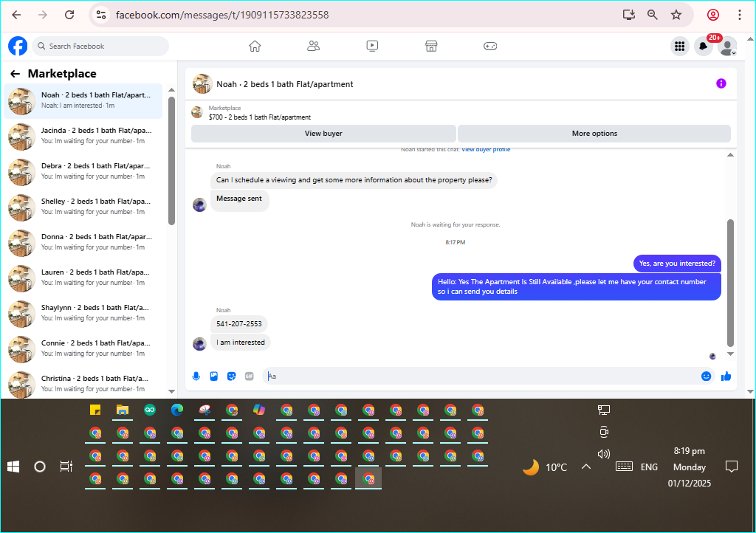The height and width of the screenshot is (533, 756).
Task: Open the account profile avatar menu
Action: [x=727, y=47]
